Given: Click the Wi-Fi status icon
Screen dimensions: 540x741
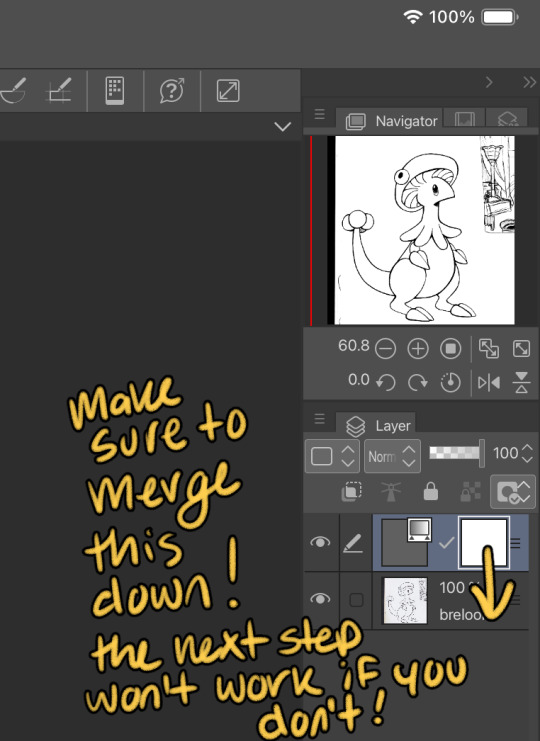Looking at the screenshot, I should (x=412, y=17).
